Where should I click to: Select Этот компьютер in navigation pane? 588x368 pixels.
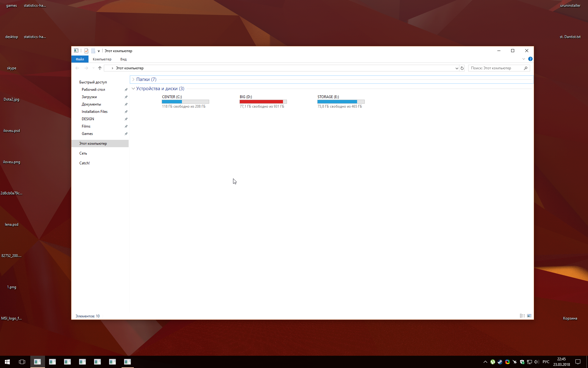[x=100, y=144]
